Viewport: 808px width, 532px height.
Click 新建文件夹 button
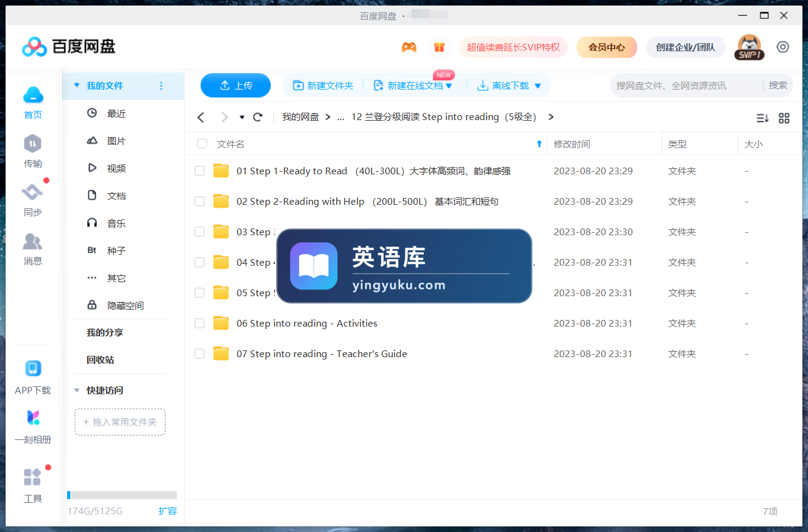(323, 86)
